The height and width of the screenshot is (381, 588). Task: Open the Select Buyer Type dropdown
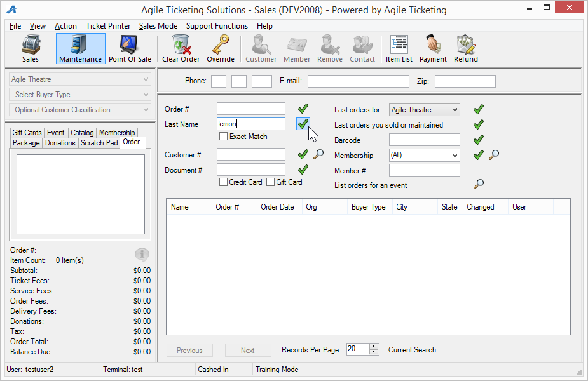(80, 95)
